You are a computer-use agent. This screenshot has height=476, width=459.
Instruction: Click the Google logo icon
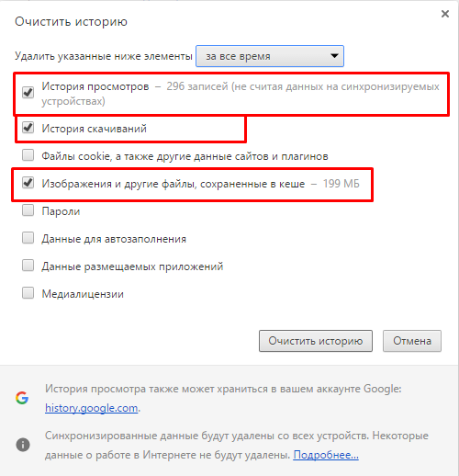coord(22,398)
